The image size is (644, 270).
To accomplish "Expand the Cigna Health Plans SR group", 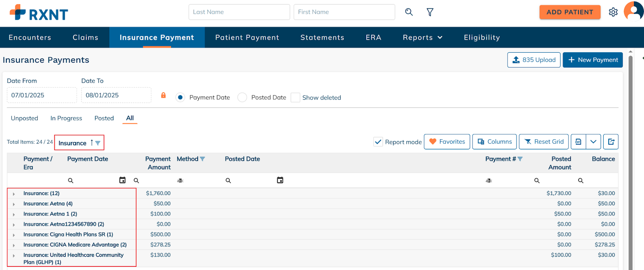I will [14, 235].
